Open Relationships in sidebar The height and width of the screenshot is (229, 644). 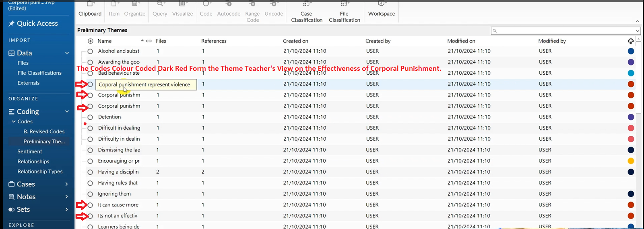[33, 162]
